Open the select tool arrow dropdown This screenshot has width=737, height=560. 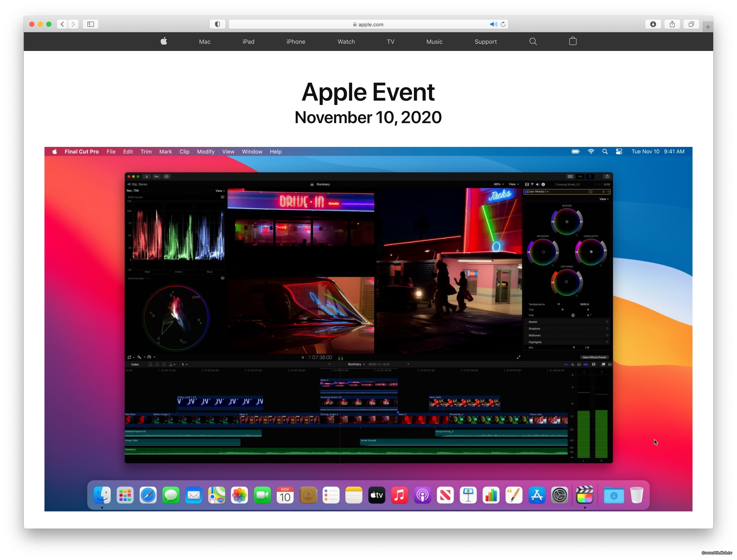point(185,364)
